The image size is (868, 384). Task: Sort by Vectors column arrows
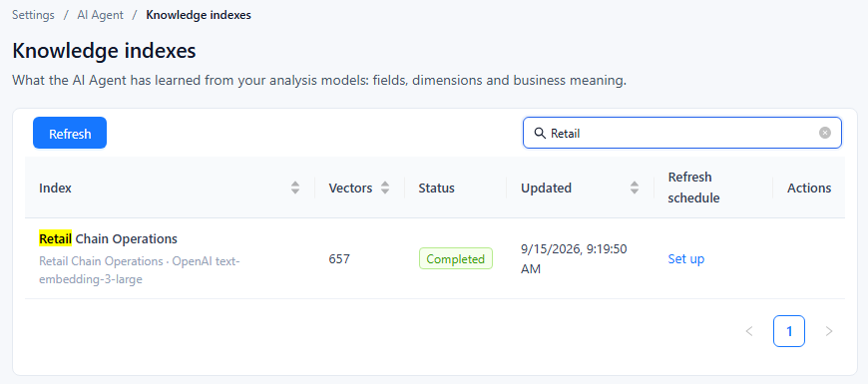pos(385,188)
